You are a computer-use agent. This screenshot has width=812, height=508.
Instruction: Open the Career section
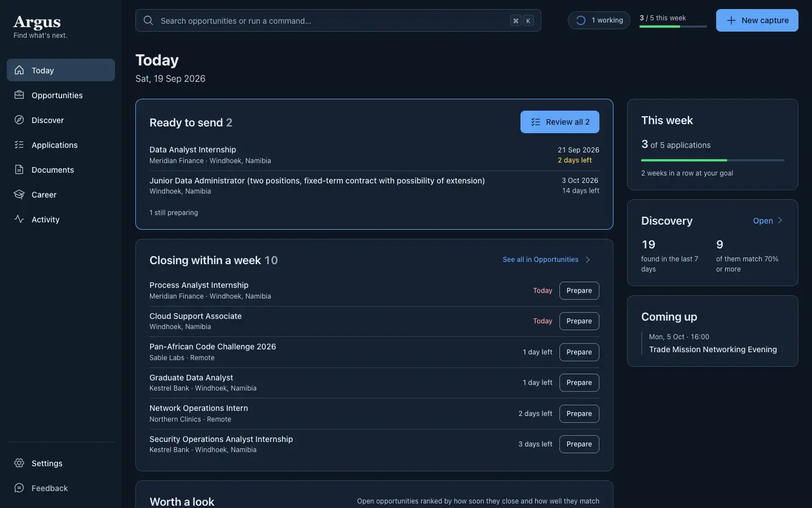click(61, 194)
